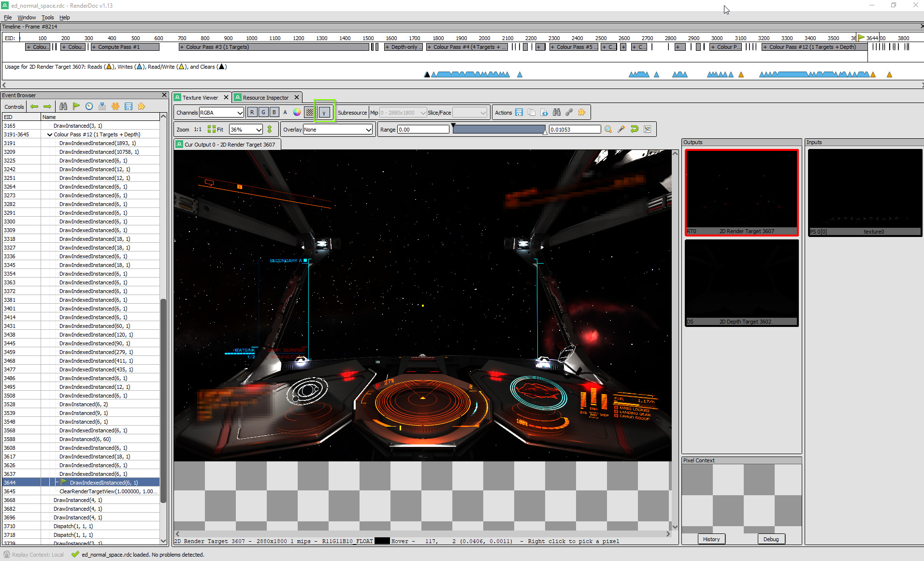Click the range picker wand icon

pyautogui.click(x=621, y=129)
